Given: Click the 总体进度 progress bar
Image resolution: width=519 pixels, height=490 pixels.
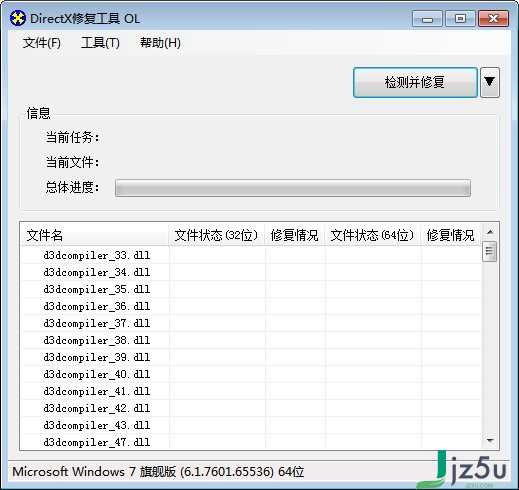Looking at the screenshot, I should [293, 188].
